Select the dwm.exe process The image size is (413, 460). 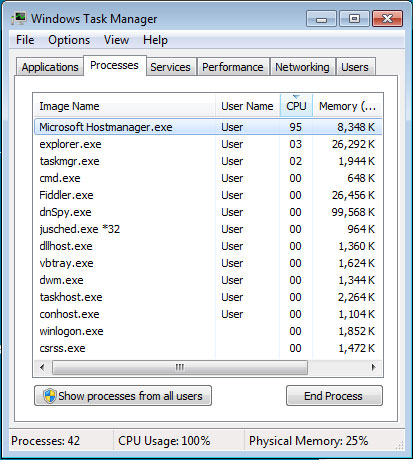pos(208,280)
